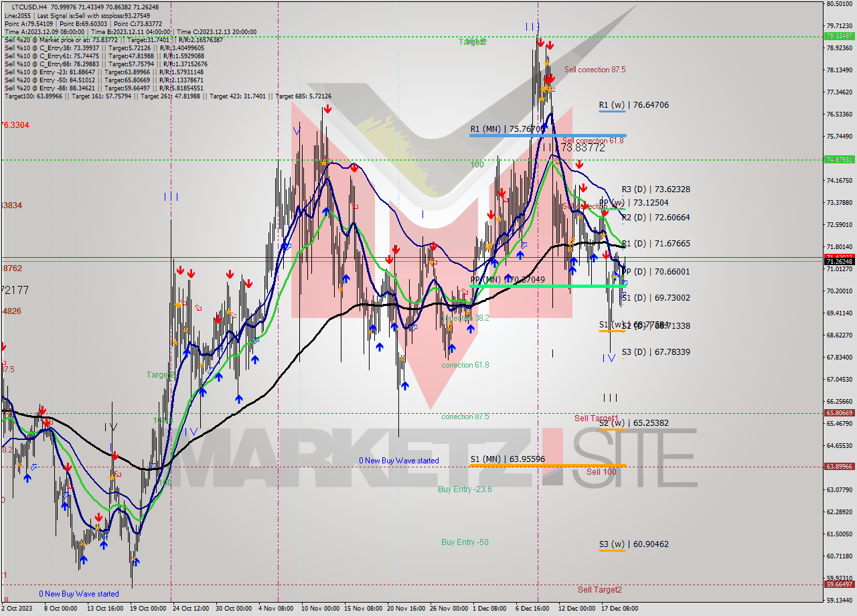Click the 6 Dec 16:00 date label

click(x=532, y=609)
